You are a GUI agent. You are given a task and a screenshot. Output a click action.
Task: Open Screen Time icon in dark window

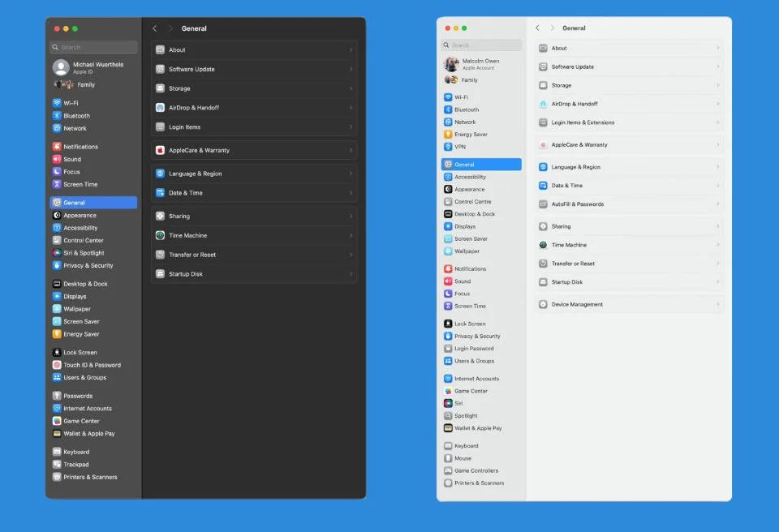[57, 184]
